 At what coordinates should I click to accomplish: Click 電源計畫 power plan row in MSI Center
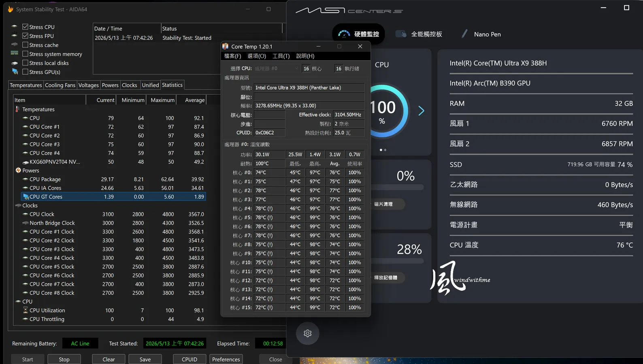coord(541,225)
